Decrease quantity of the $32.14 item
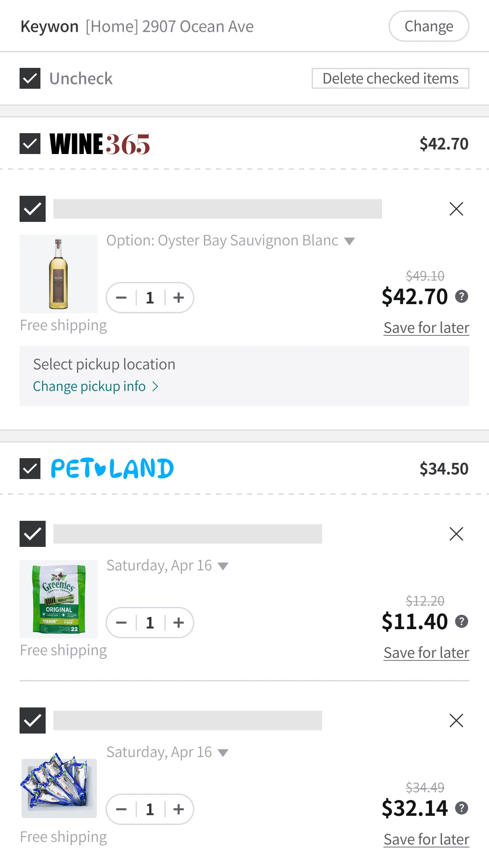This screenshot has width=489, height=868. point(121,809)
